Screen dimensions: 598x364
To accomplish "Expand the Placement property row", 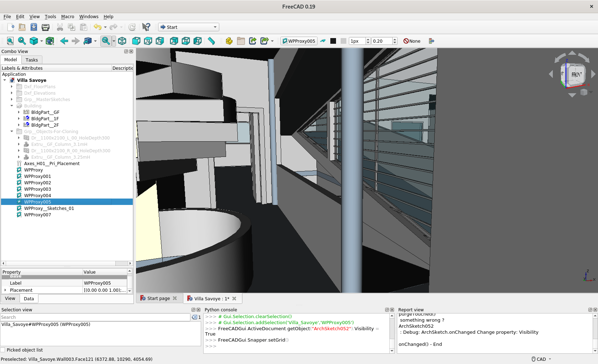I will (5, 290).
